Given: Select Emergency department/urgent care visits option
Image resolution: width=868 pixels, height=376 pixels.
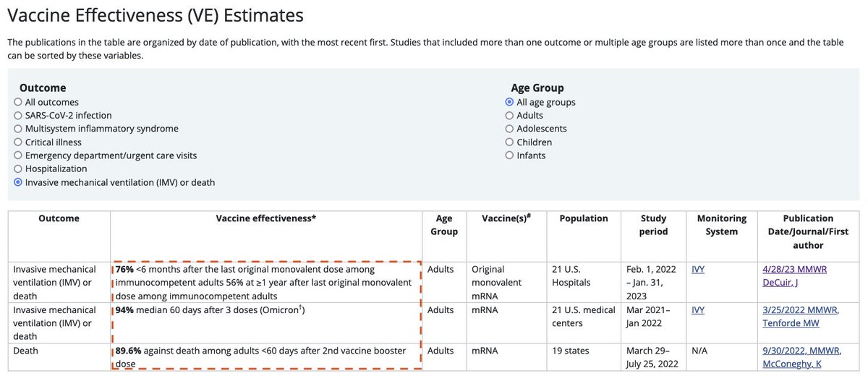Looking at the screenshot, I should click(18, 155).
